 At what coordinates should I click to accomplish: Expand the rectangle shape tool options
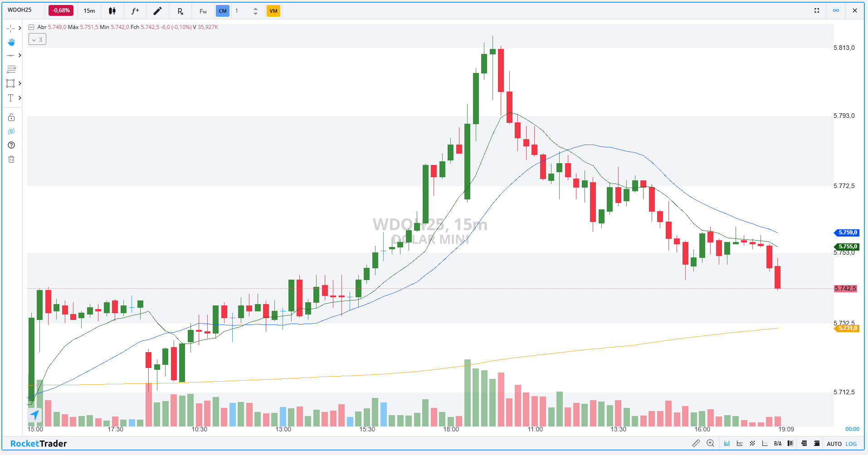pyautogui.click(x=20, y=83)
